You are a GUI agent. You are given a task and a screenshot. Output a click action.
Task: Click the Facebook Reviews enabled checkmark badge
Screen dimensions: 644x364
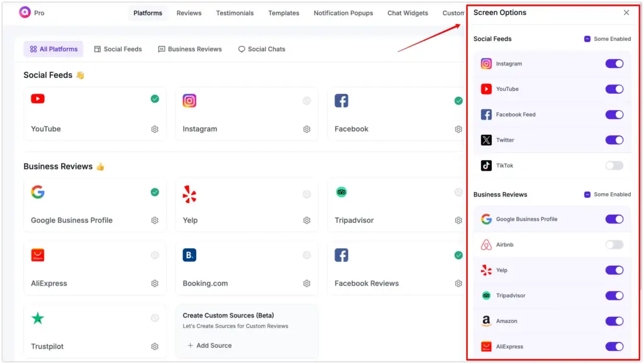point(458,256)
